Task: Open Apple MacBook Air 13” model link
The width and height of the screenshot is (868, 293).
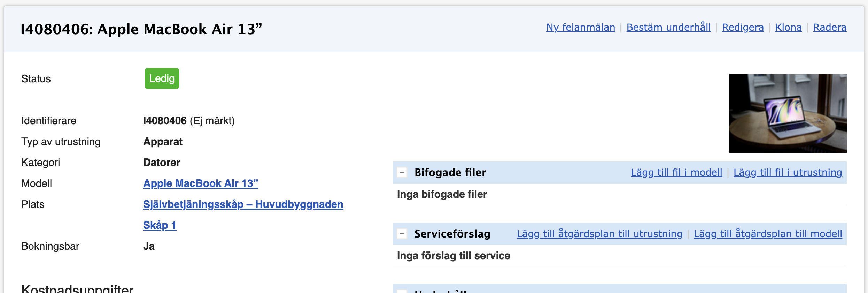Action: point(201,183)
